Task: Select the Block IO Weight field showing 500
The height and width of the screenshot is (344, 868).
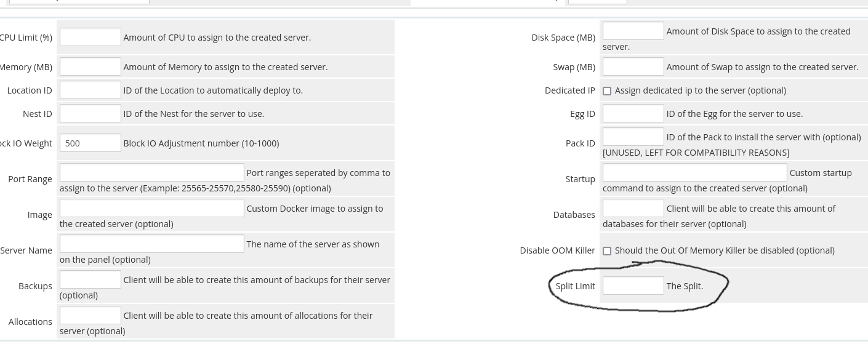Action: pyautogui.click(x=90, y=143)
